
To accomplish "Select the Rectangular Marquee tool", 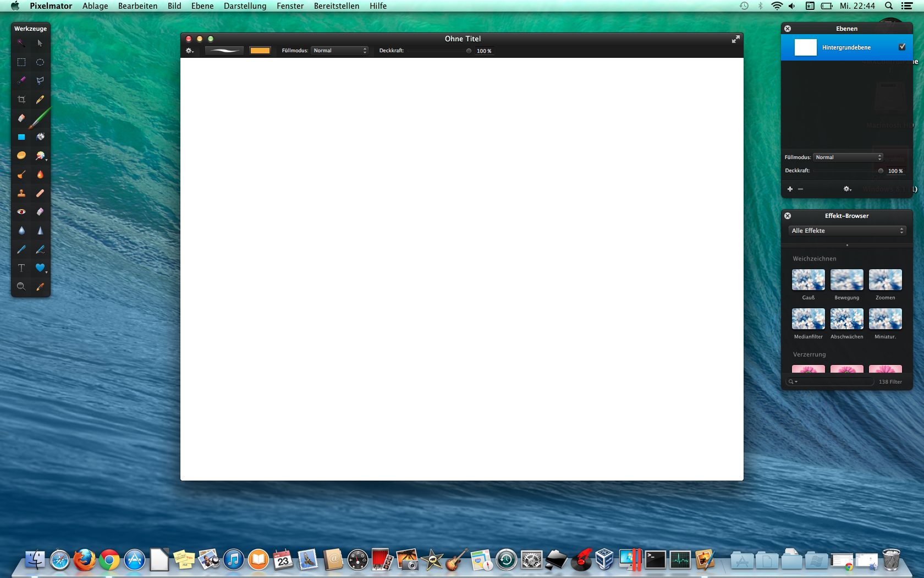I will pos(21,62).
